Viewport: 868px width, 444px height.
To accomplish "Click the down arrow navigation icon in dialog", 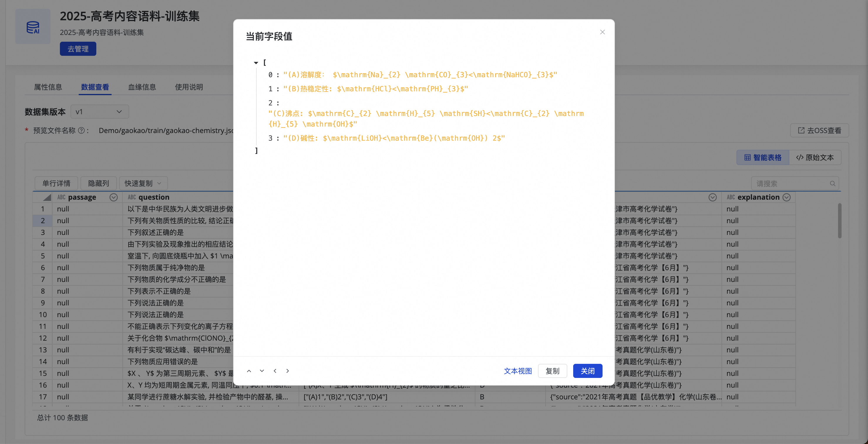I will point(262,371).
